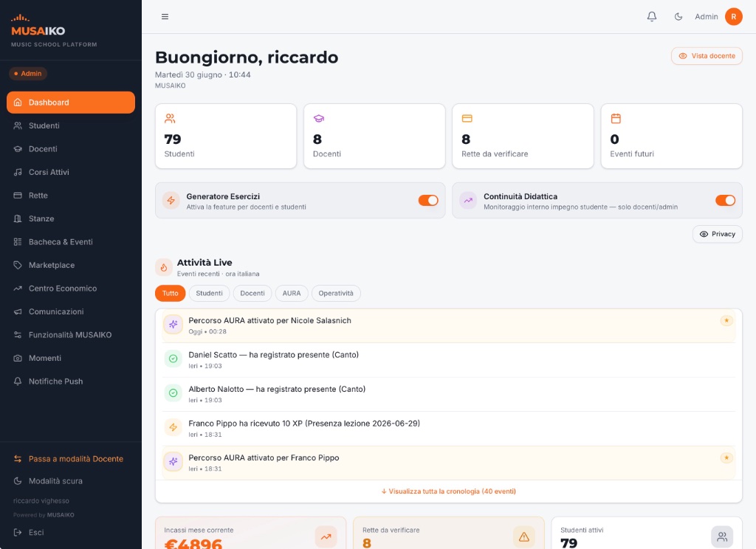Open Notifiche Push in sidebar
Viewport: 756px width, 549px height.
[x=71, y=381]
